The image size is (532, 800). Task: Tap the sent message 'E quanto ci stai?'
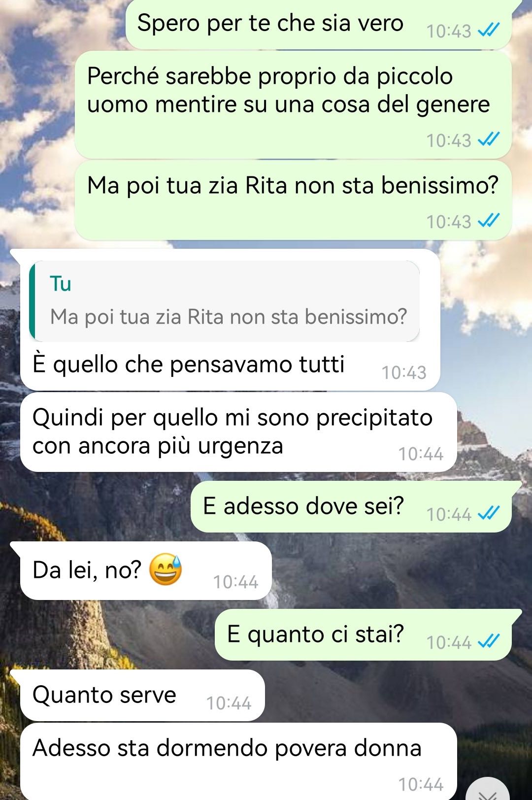point(363,634)
